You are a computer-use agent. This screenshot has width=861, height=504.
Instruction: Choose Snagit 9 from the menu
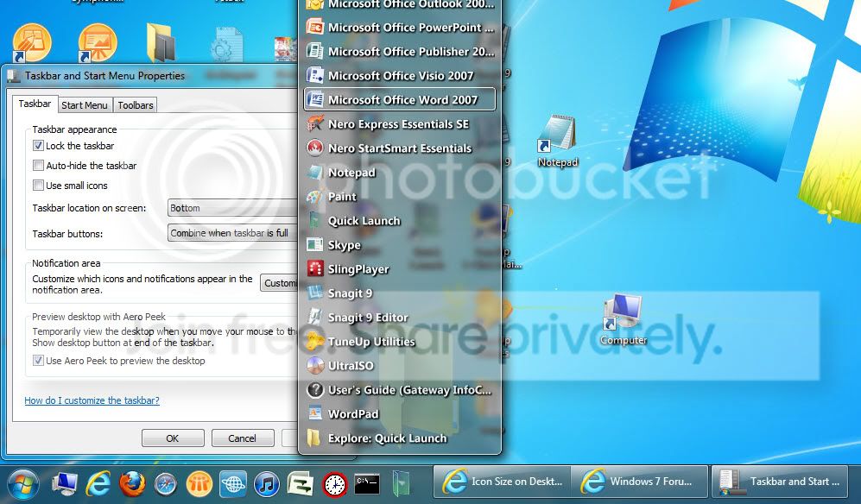point(400,293)
